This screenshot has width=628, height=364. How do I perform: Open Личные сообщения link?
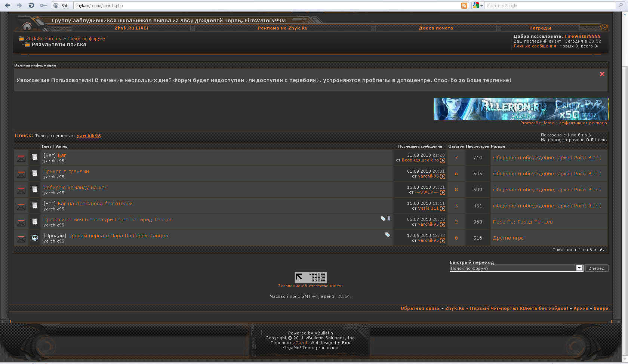point(535,46)
